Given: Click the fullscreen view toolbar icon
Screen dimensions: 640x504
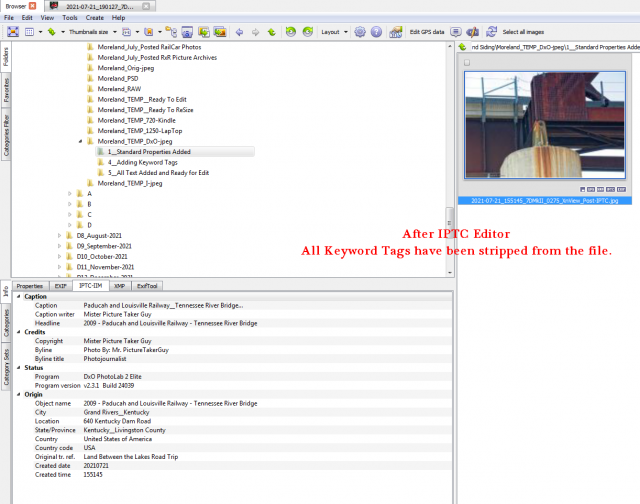Looking at the screenshot, I should coord(13,32).
